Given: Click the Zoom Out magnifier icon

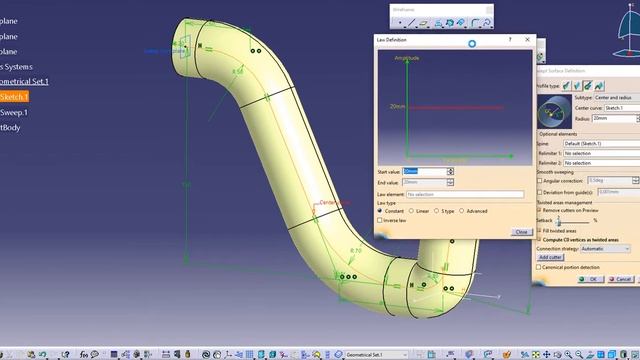Looking at the screenshot, I should point(579,354).
